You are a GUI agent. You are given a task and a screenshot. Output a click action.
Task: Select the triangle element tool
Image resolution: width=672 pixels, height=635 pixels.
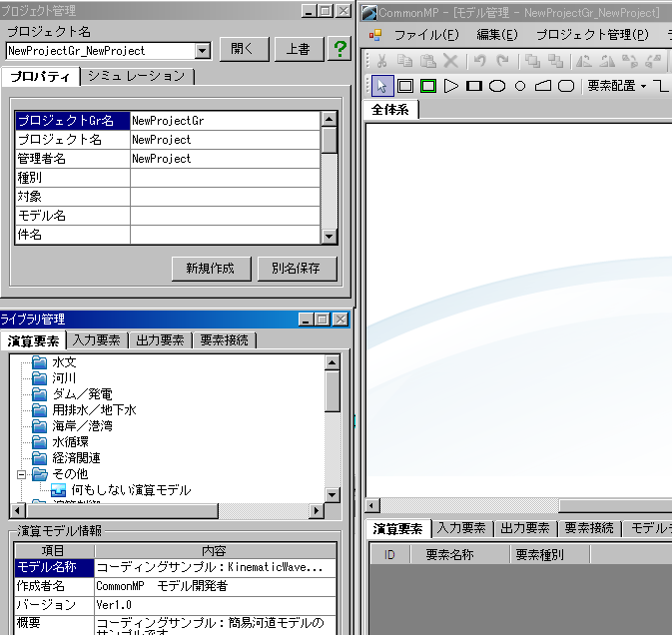[x=451, y=86]
